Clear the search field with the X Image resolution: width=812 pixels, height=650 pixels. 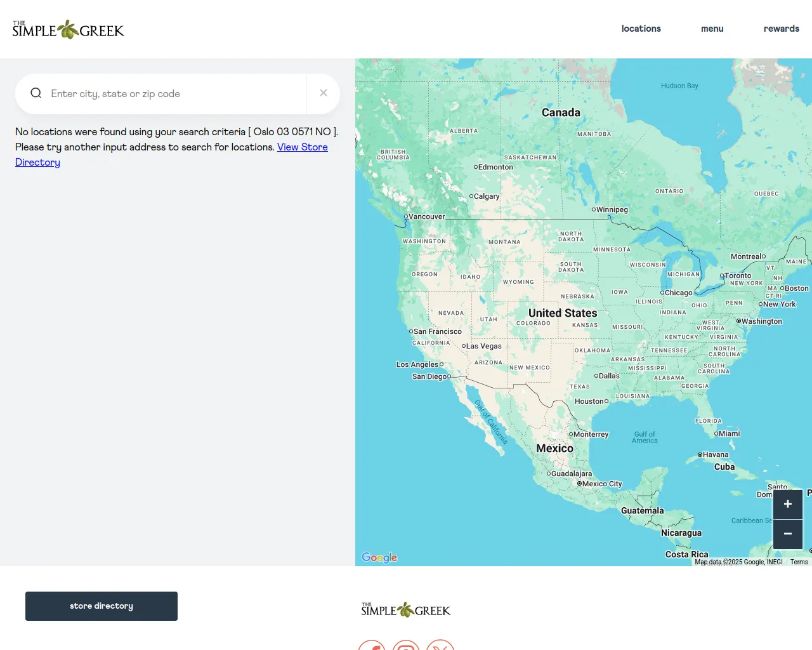[x=324, y=93]
